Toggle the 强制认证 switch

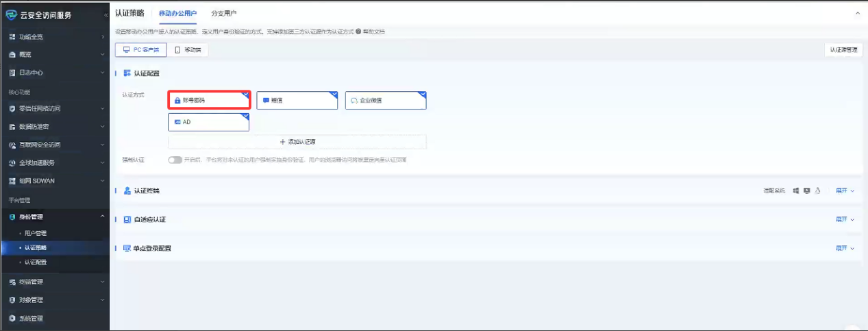coord(175,160)
